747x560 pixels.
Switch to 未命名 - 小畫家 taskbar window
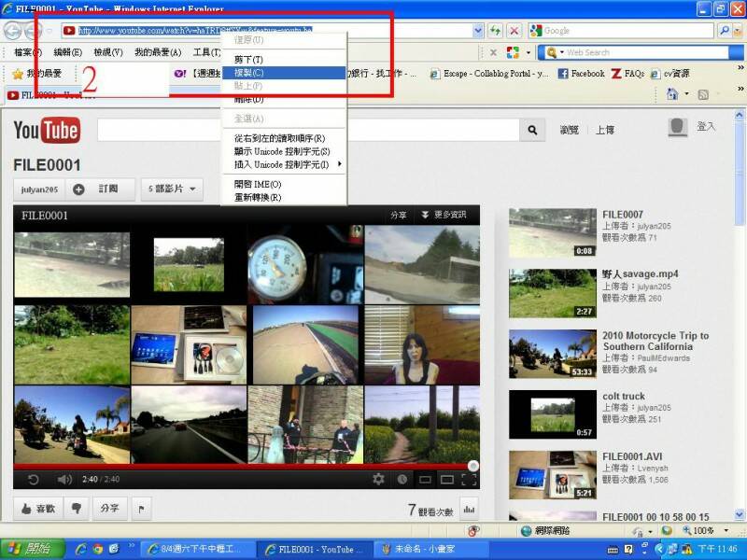point(430,550)
